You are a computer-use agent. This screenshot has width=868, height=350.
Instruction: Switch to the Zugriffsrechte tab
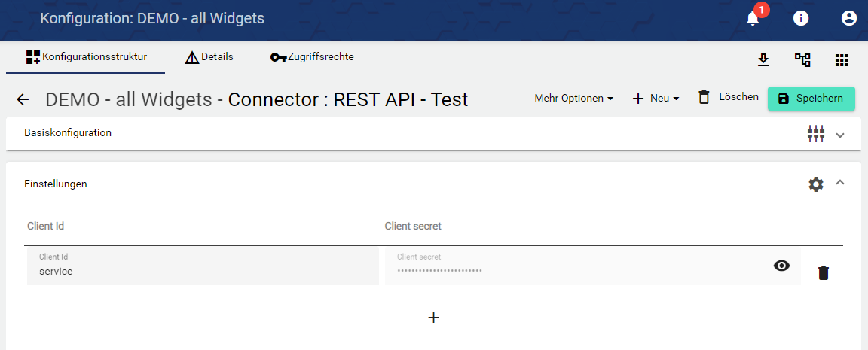pos(312,57)
